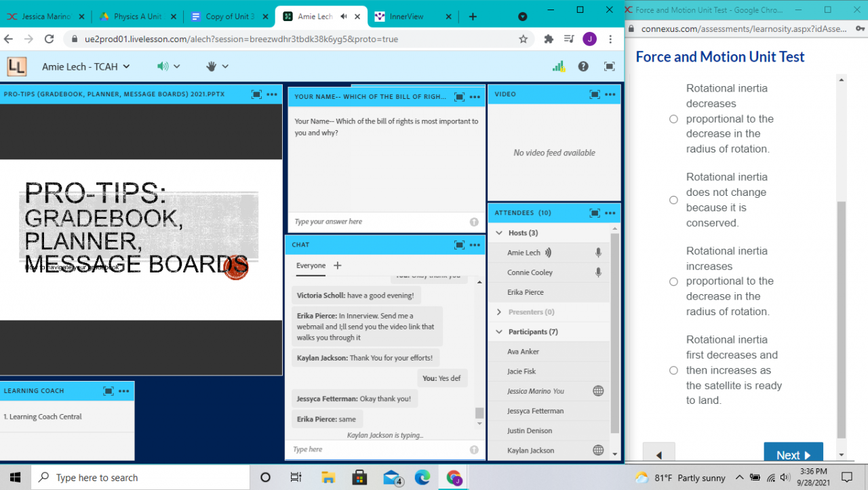Image resolution: width=868 pixels, height=490 pixels.
Task: Click the taskbar search box
Action: [140, 477]
